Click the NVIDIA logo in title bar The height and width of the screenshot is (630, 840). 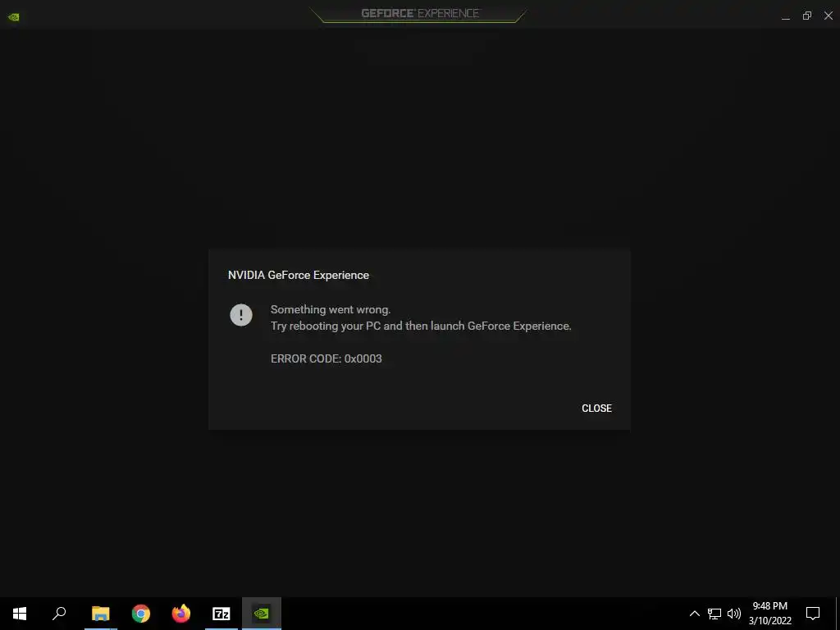[14, 16]
